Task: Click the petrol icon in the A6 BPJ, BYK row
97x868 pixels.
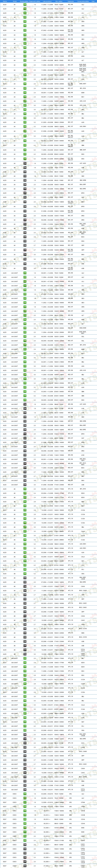Action: (x=25, y=489)
